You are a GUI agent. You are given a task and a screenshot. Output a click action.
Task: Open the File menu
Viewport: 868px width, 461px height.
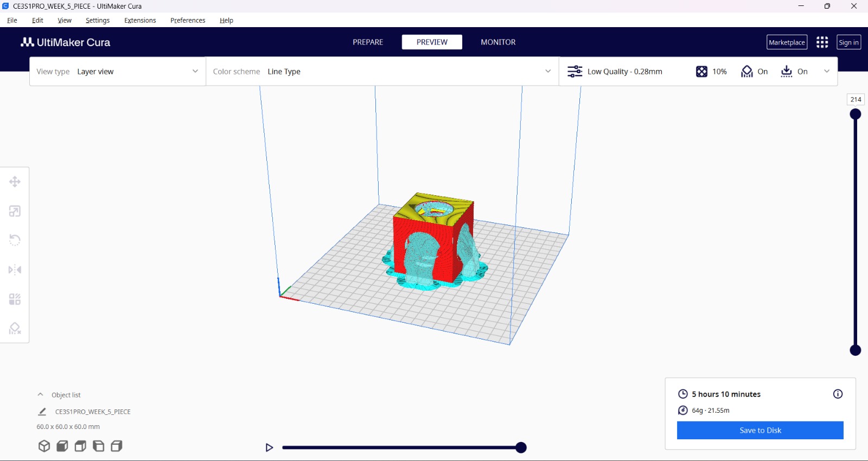click(12, 20)
